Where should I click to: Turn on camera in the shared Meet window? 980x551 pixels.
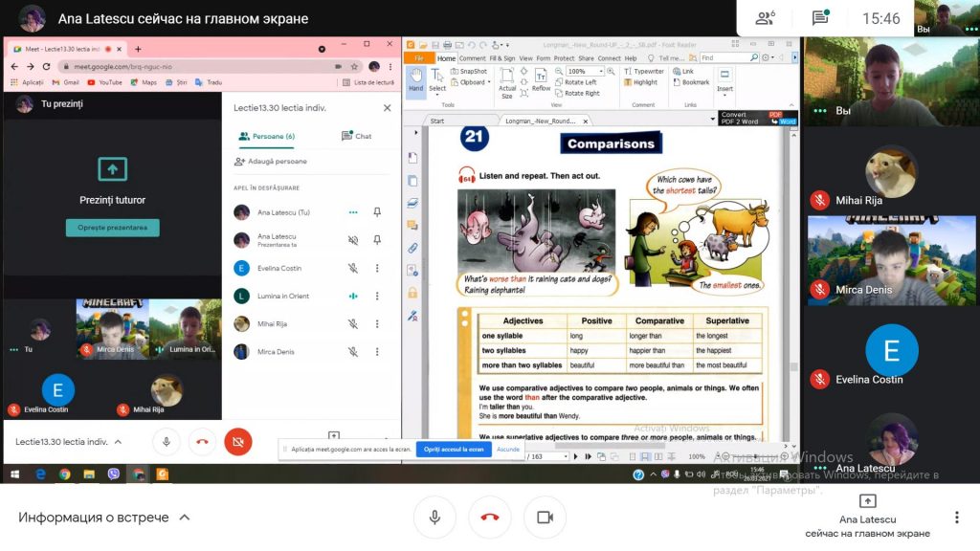(x=238, y=441)
